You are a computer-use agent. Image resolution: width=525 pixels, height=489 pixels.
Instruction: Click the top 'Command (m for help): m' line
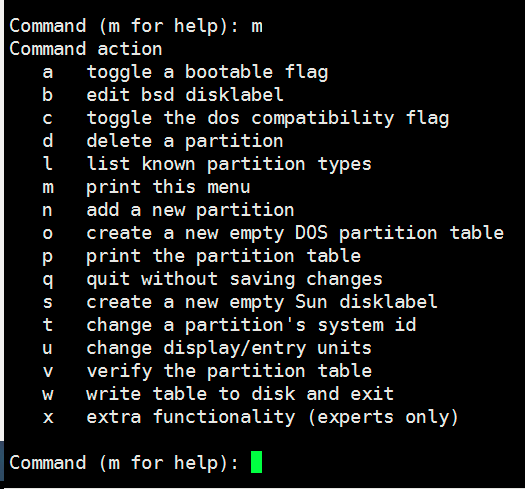click(136, 26)
